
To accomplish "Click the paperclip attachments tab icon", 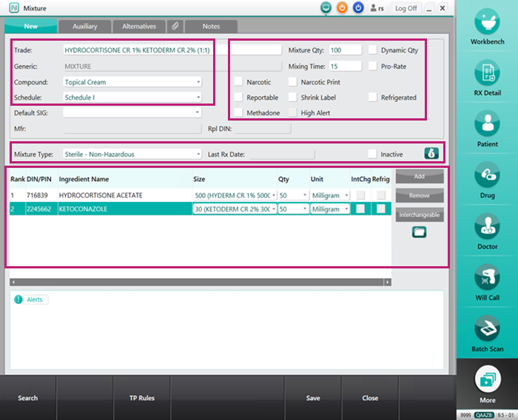I will pos(175,27).
